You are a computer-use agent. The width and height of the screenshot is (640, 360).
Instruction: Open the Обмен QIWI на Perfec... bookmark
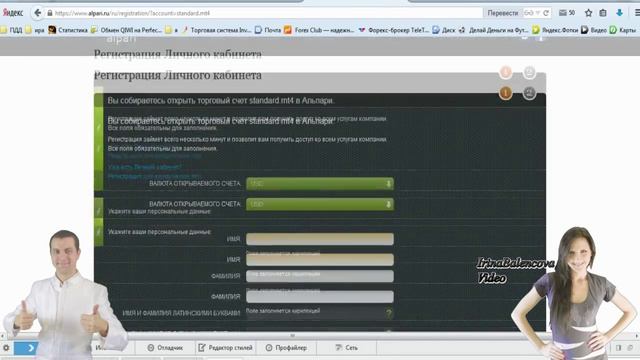pos(126,30)
